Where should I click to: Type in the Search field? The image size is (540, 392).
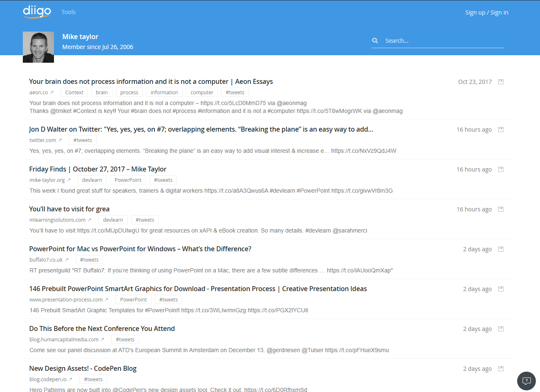click(442, 41)
